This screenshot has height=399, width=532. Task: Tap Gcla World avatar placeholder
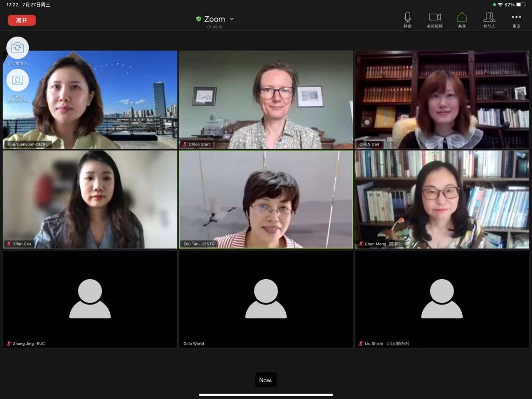click(266, 299)
